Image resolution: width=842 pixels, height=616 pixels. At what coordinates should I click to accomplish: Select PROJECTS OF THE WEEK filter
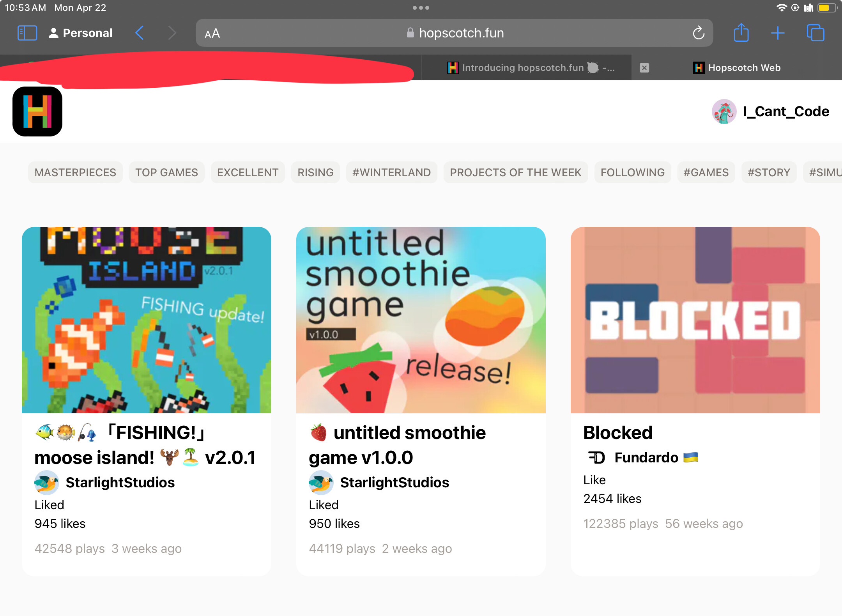tap(515, 172)
